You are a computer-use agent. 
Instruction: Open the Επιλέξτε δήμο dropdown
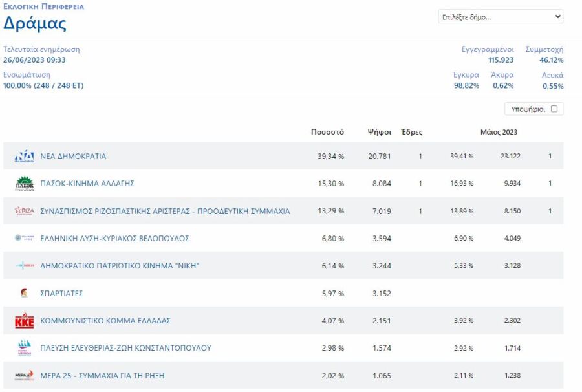501,17
